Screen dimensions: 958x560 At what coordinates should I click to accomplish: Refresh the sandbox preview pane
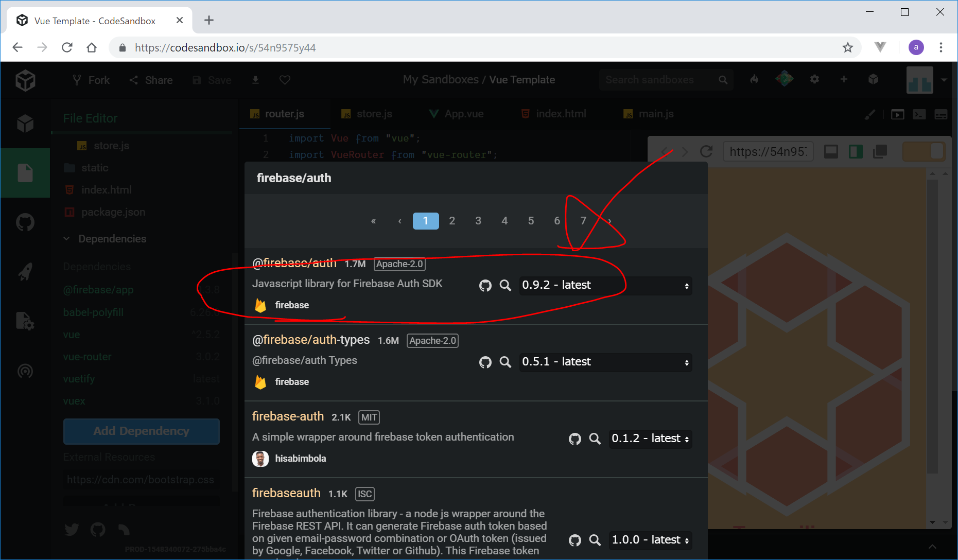click(x=706, y=151)
